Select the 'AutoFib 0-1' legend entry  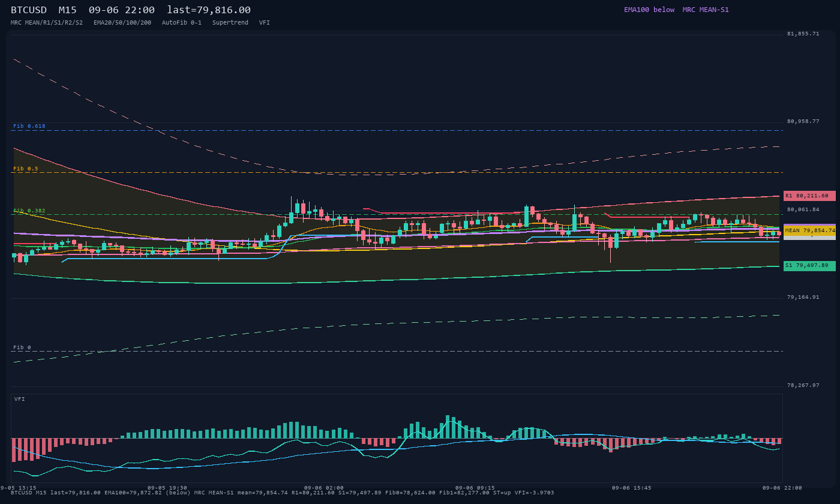click(182, 23)
